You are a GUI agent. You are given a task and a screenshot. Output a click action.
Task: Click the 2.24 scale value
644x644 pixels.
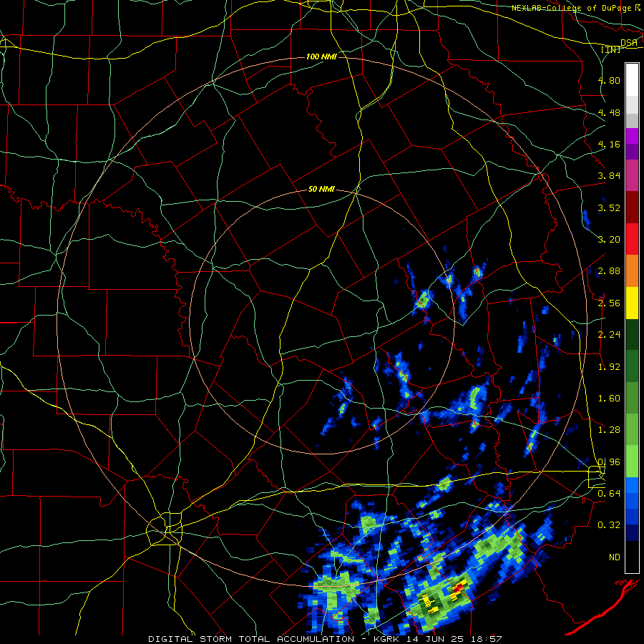pyautogui.click(x=609, y=335)
